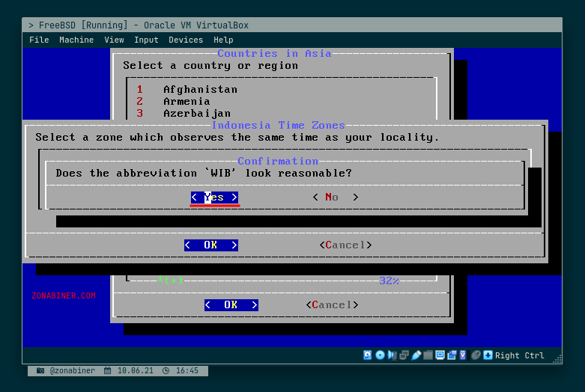Screen dimensions: 585x392
Task: Click the network adapters status icon
Action: 404,355
